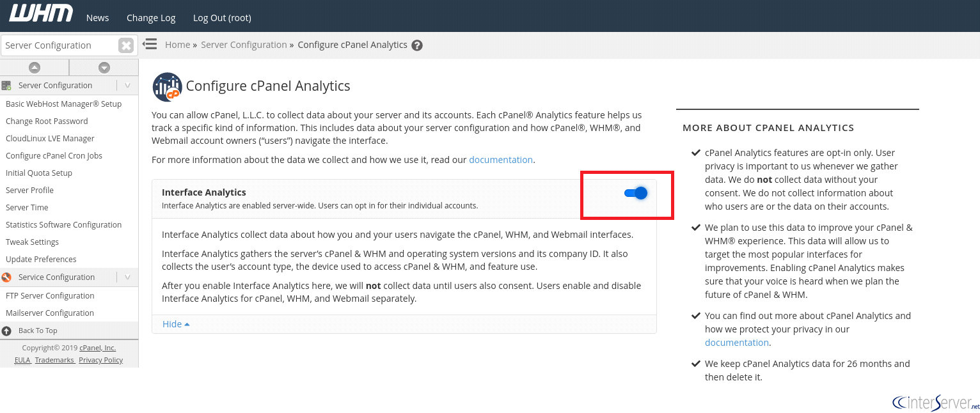Collapse Service Configuration section chevron
The height and width of the screenshot is (413, 980).
tap(127, 277)
